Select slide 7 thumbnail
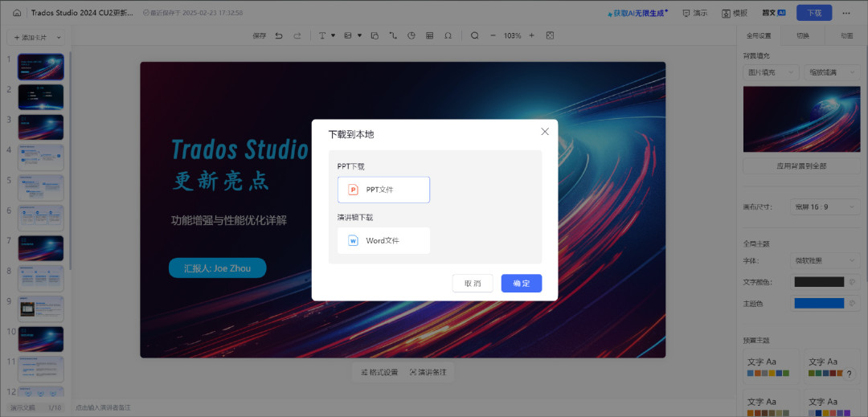 [41, 248]
